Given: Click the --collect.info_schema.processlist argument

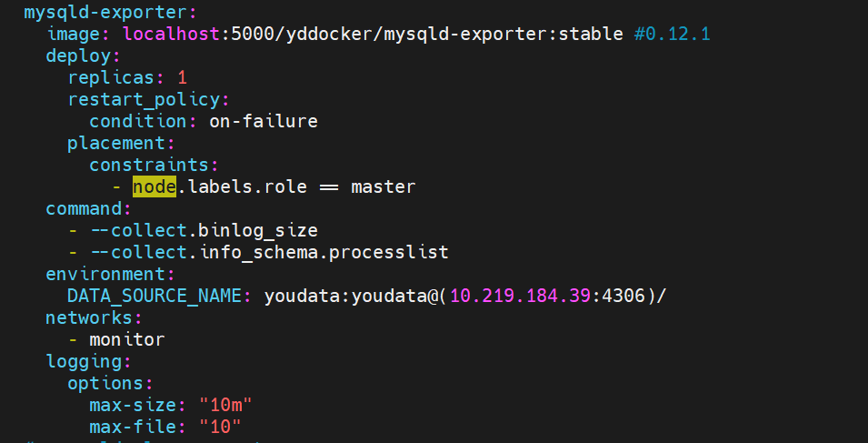Looking at the screenshot, I should [269, 252].
